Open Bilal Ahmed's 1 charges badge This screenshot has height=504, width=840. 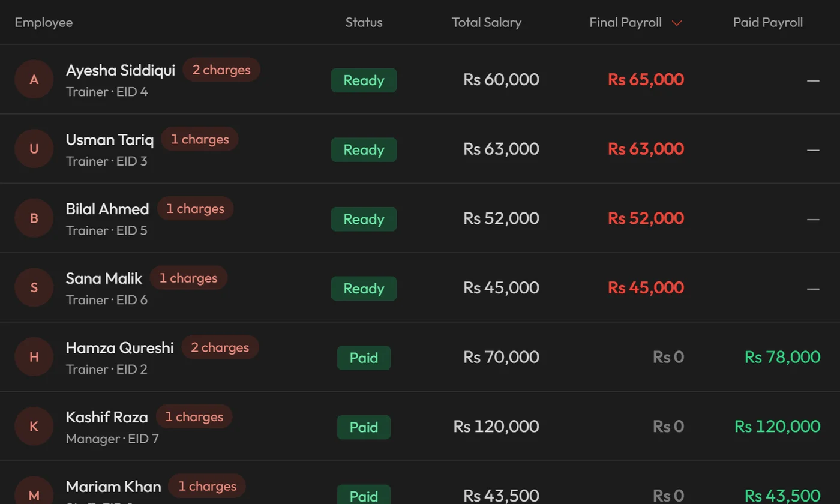tap(195, 209)
